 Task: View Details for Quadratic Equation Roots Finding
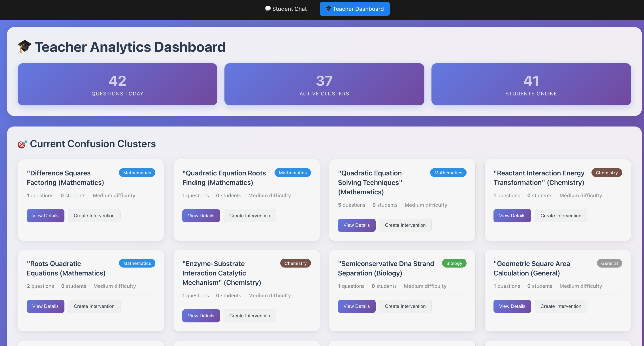point(201,216)
